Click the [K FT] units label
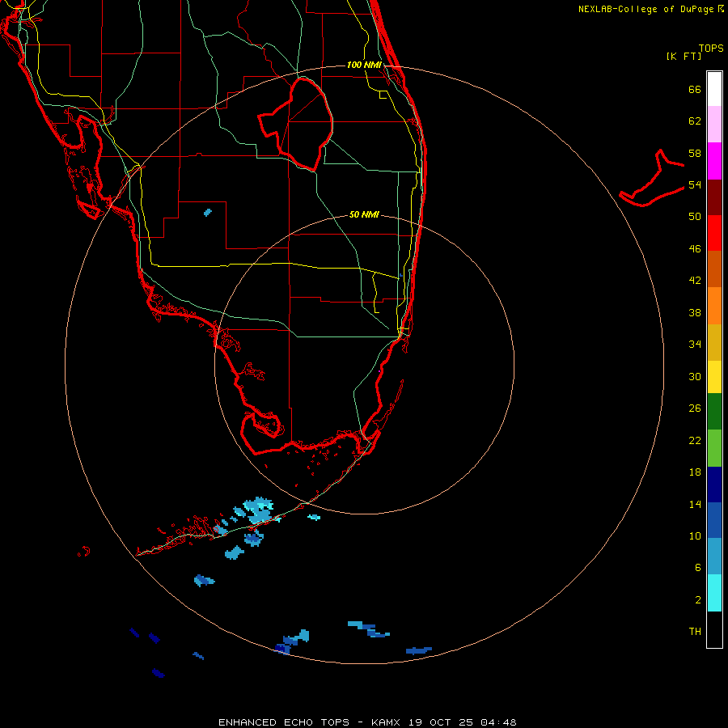 point(684,56)
